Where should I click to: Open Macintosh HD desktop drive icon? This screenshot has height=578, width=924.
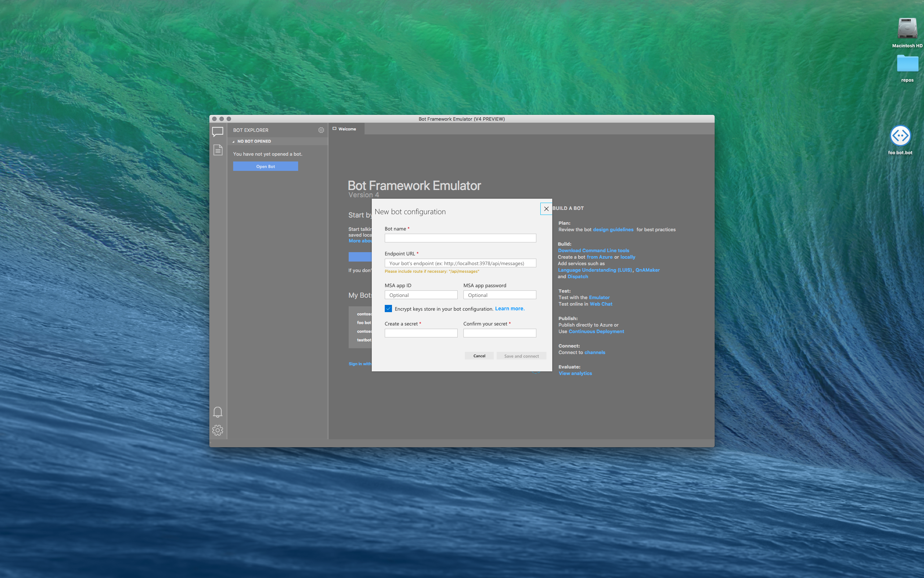click(x=907, y=33)
